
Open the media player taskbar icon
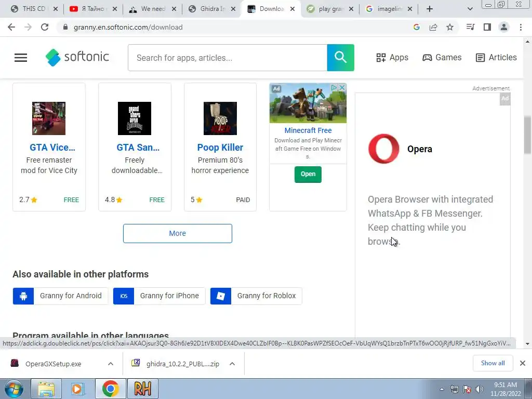tap(77, 389)
